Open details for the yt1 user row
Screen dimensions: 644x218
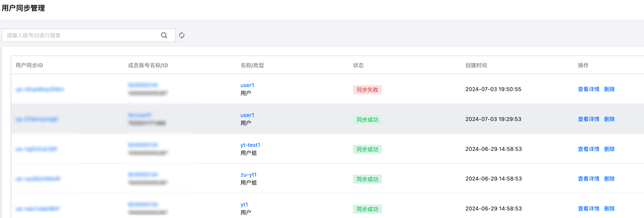coord(588,209)
